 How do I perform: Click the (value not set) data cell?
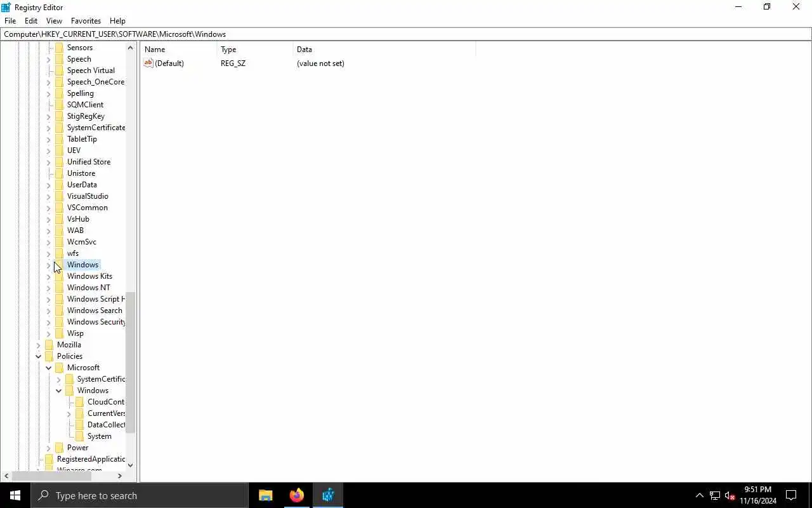coord(320,63)
